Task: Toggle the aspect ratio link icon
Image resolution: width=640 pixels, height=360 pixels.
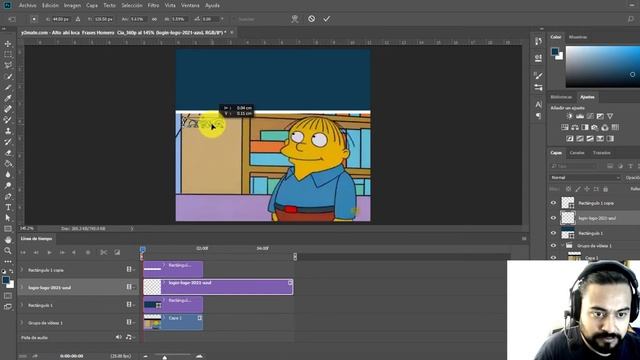Action: tap(154, 19)
